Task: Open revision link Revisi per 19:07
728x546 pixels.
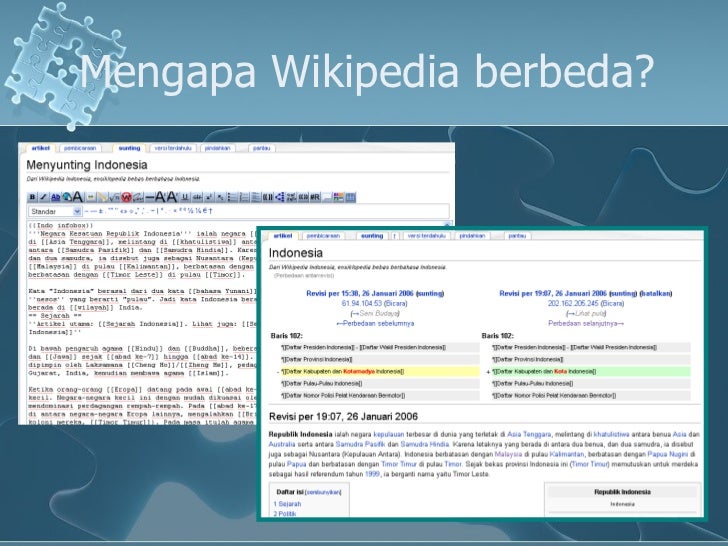Action: (x=552, y=293)
